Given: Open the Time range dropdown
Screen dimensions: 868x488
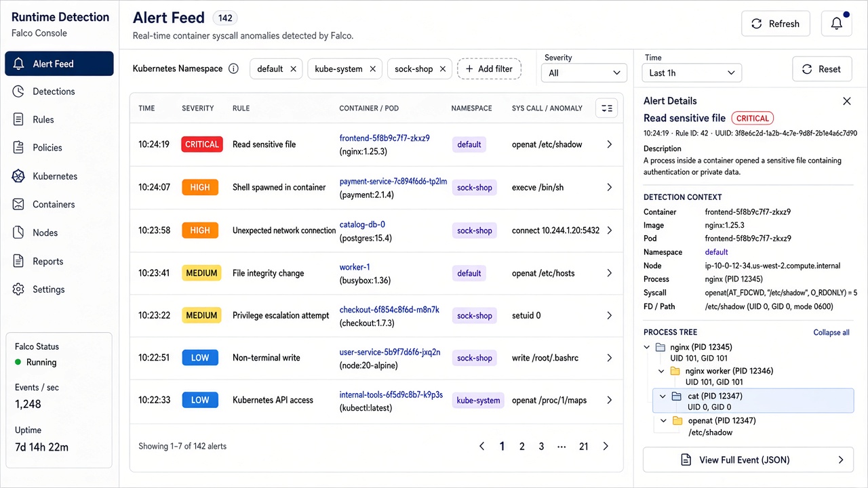Looking at the screenshot, I should coord(692,73).
